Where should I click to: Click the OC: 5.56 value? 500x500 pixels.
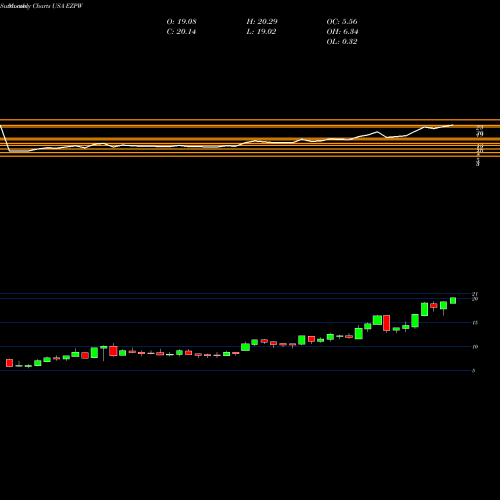pos(342,22)
